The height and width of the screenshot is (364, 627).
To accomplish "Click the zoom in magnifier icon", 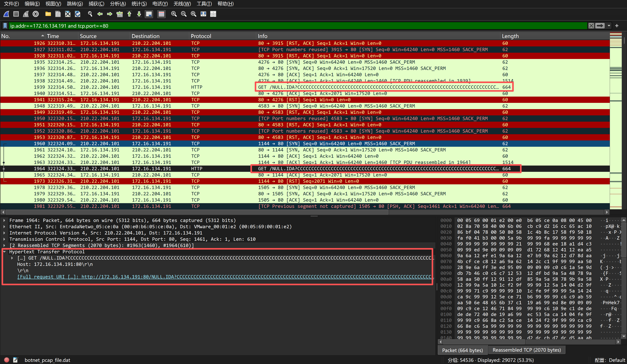I will click(174, 14).
